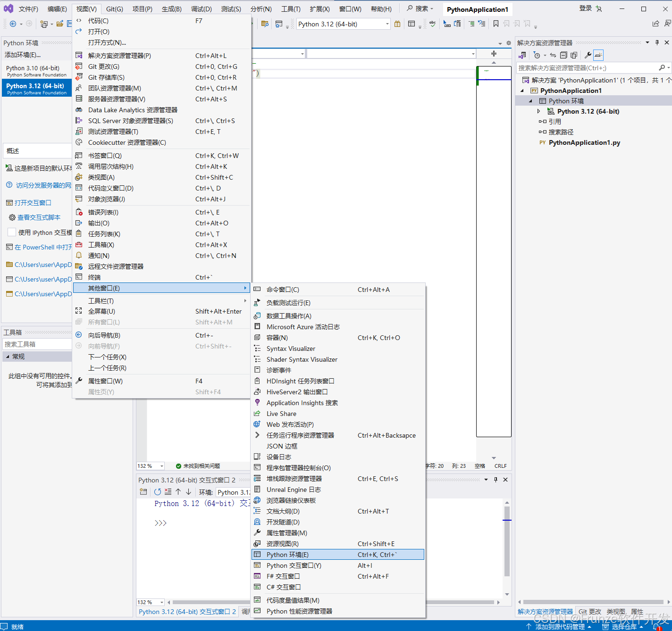Click 选择仓库 in the status bar
The image size is (672, 631).
[624, 627]
